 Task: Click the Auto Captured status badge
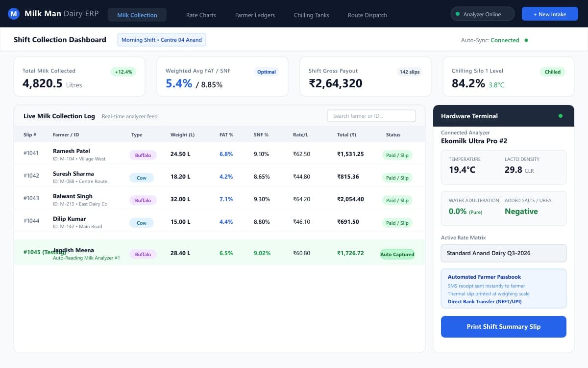[397, 254]
